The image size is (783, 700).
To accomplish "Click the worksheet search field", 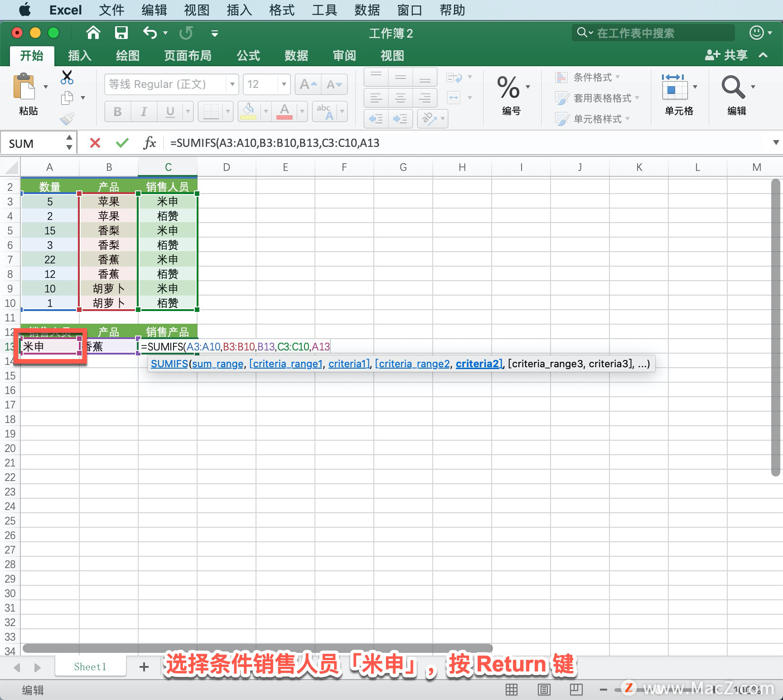I will pyautogui.click(x=653, y=33).
